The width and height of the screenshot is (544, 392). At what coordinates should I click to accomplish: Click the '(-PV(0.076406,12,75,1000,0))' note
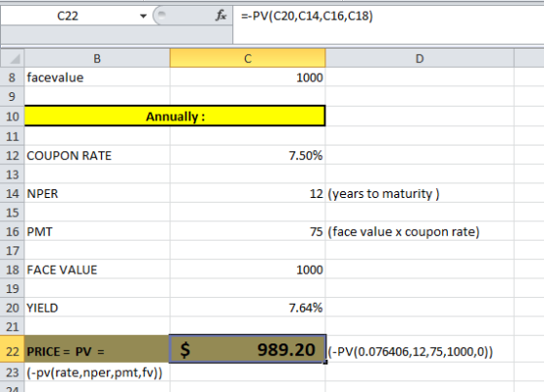tap(410, 351)
